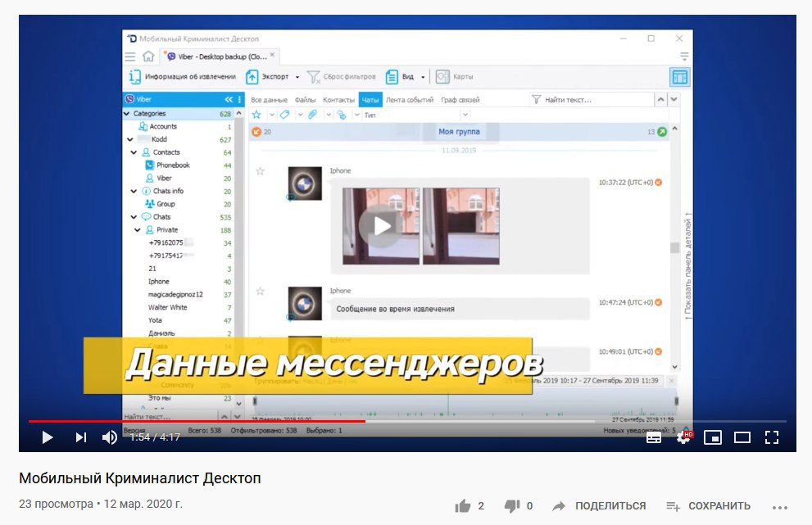Go to home icon in app

148,56
